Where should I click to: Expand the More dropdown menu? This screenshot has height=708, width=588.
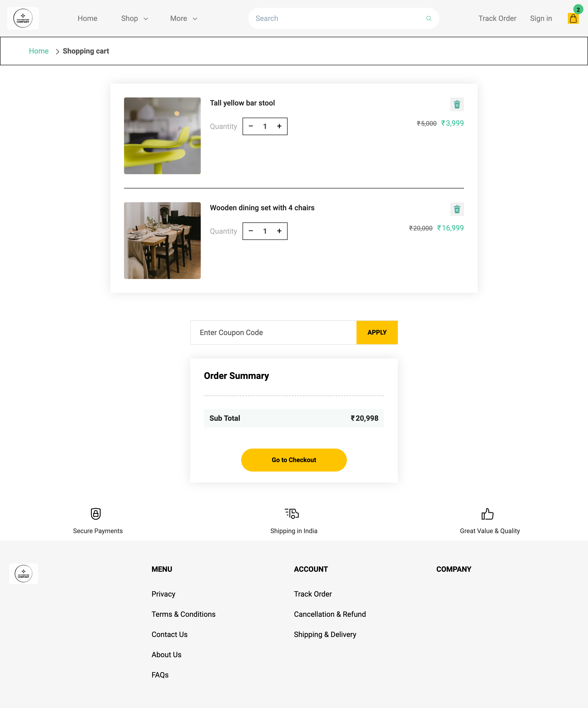pyautogui.click(x=184, y=19)
